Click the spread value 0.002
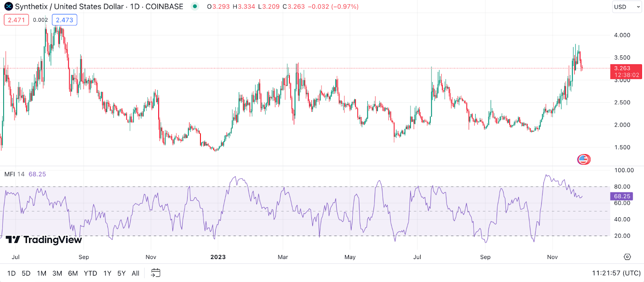 (x=40, y=20)
